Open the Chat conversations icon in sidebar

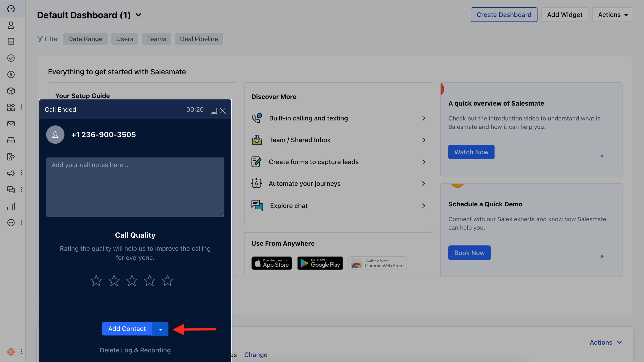pyautogui.click(x=11, y=189)
